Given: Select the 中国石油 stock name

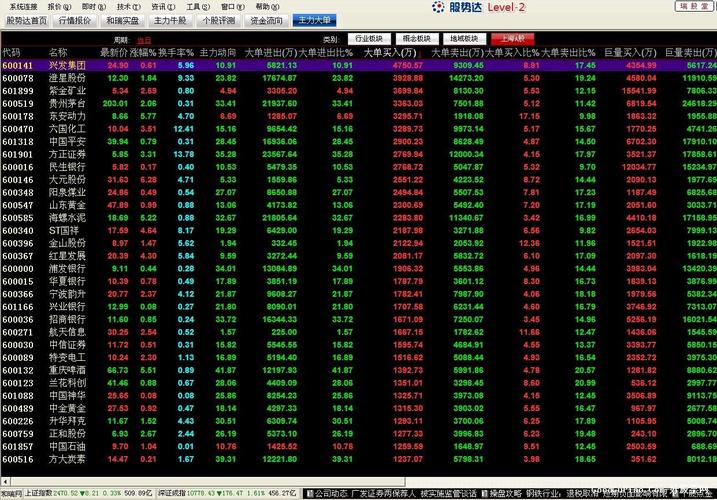Looking at the screenshot, I should [67, 446].
